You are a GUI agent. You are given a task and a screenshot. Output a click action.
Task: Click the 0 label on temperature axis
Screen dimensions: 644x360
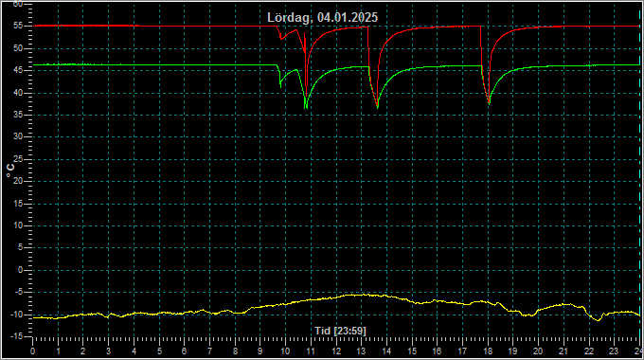pos(20,270)
